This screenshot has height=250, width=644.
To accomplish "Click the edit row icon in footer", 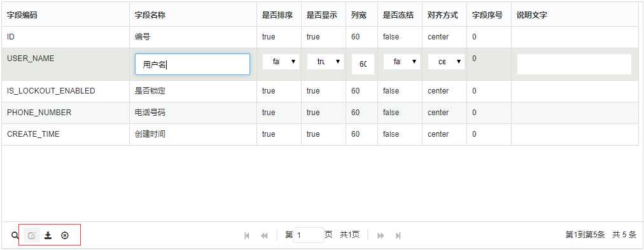I will click(32, 235).
